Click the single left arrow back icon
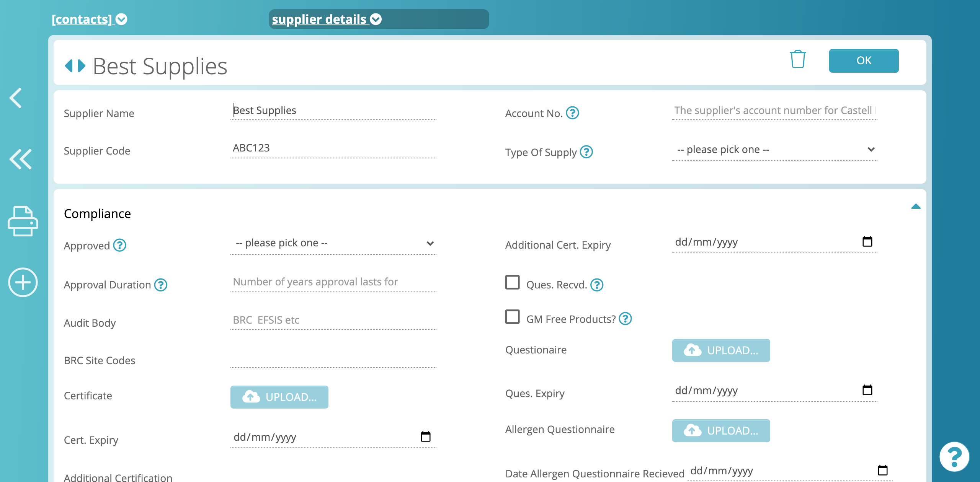Screen dimensions: 980x482 [16, 98]
